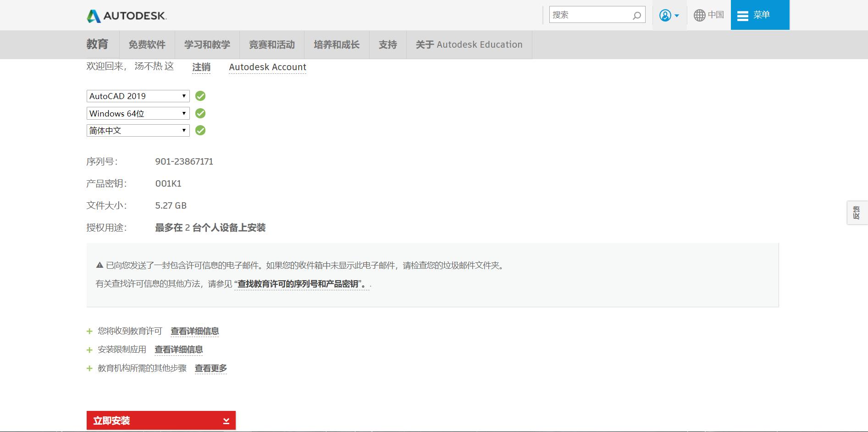Viewport: 868px width, 432px height.
Task: Click inside the 搜索 search field
Action: (x=592, y=15)
